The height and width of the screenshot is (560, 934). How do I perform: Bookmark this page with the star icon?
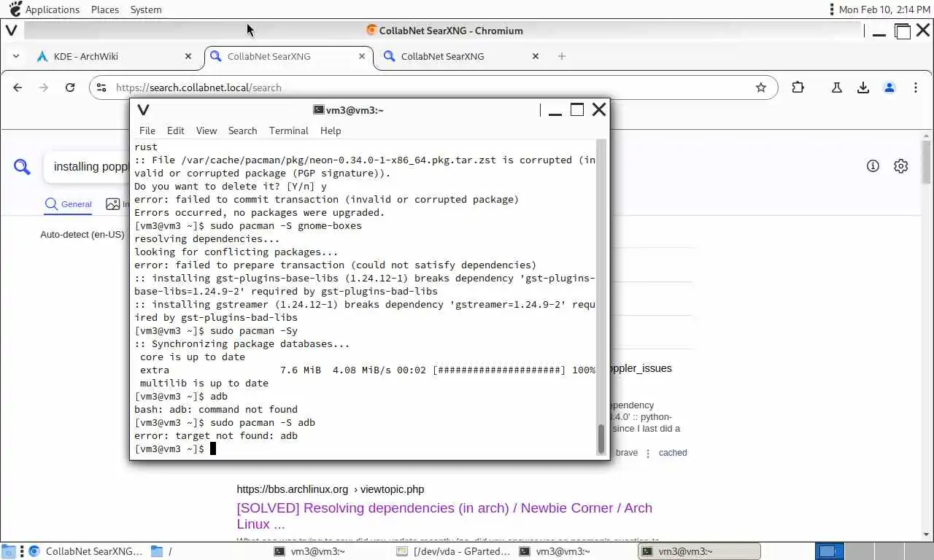click(x=761, y=87)
